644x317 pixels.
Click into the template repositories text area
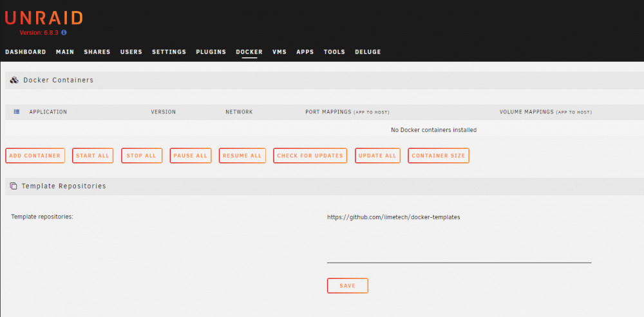pos(459,236)
